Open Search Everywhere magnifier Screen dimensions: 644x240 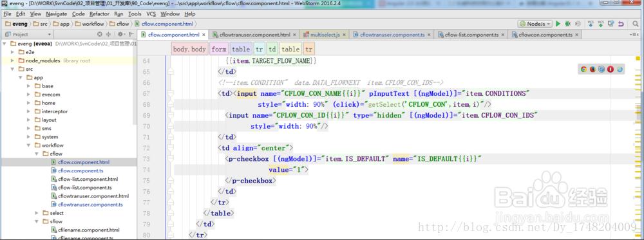click(636, 24)
